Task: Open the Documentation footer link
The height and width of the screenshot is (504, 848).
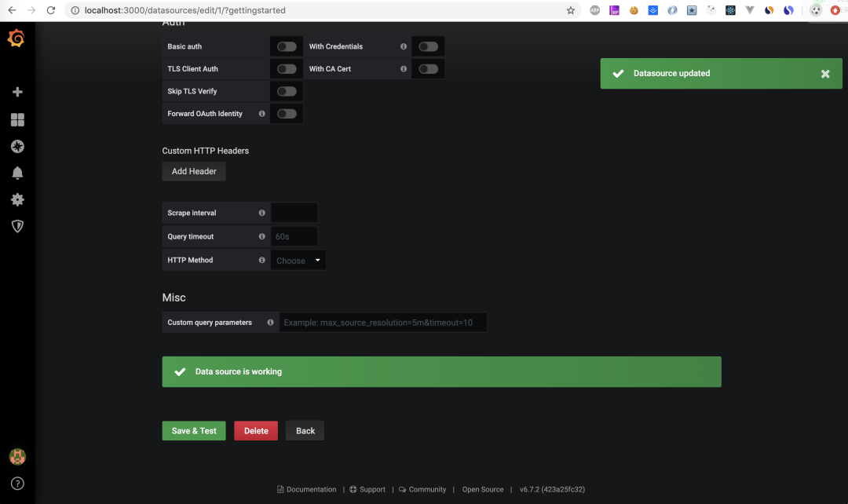Action: point(307,489)
